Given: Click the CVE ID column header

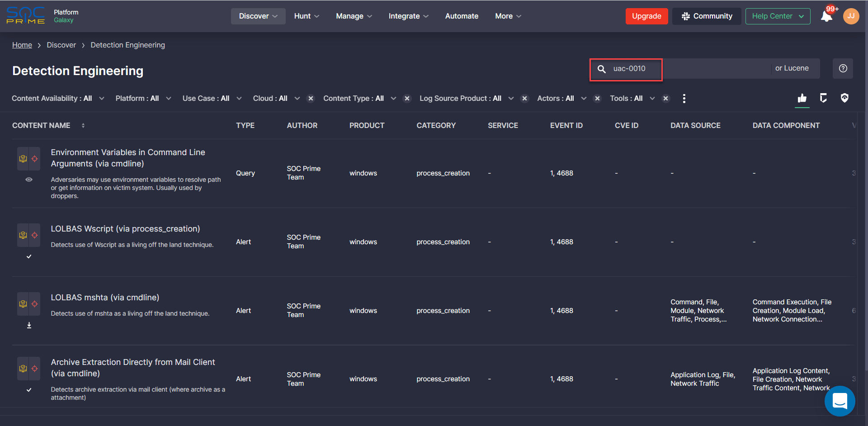Looking at the screenshot, I should tap(626, 125).
